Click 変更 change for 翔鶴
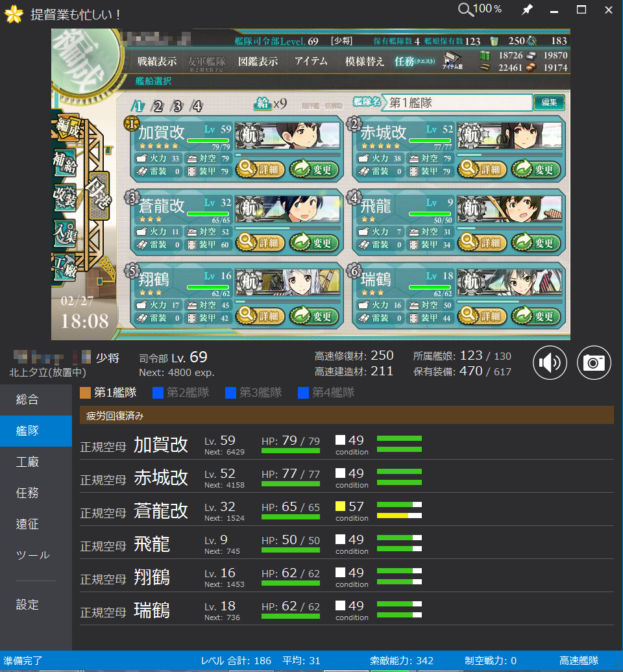 click(316, 316)
